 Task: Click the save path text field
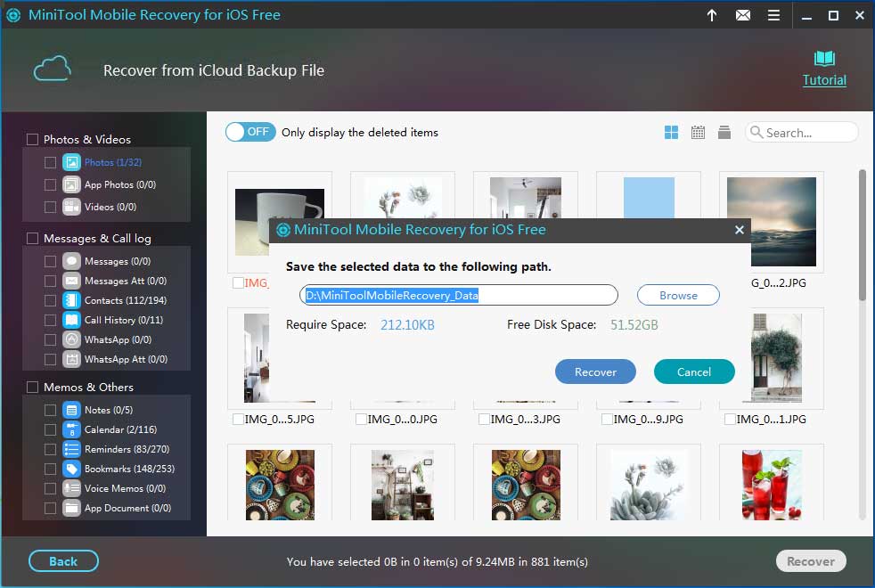459,295
